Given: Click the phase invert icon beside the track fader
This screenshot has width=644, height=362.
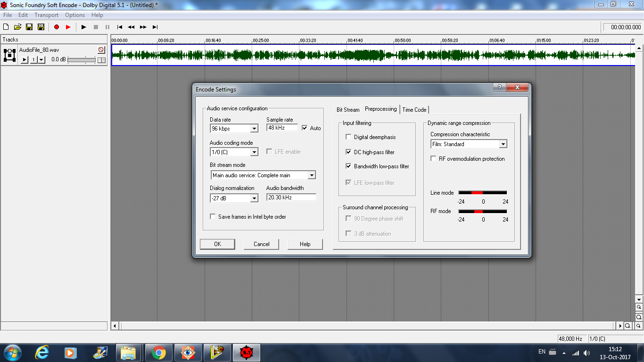Looking at the screenshot, I should coord(101,60).
